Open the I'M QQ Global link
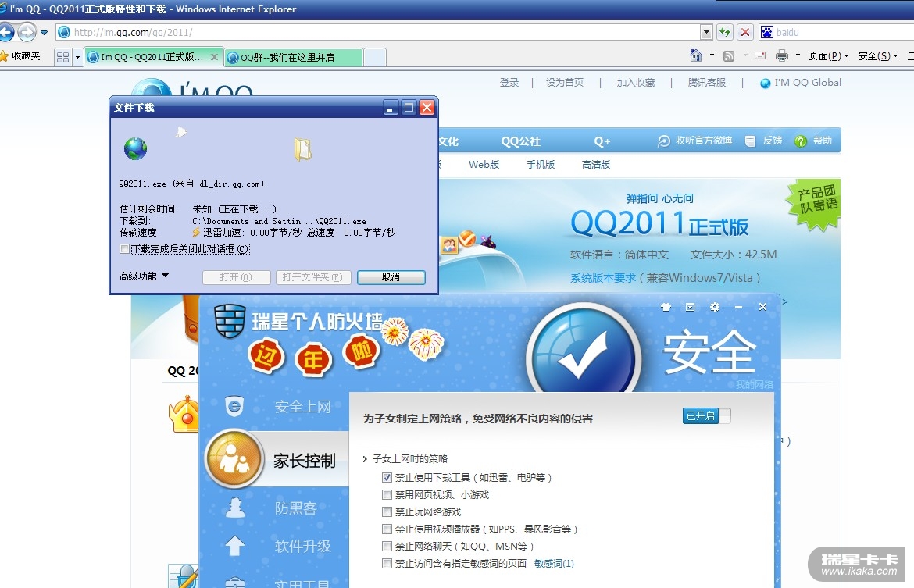 800,83
